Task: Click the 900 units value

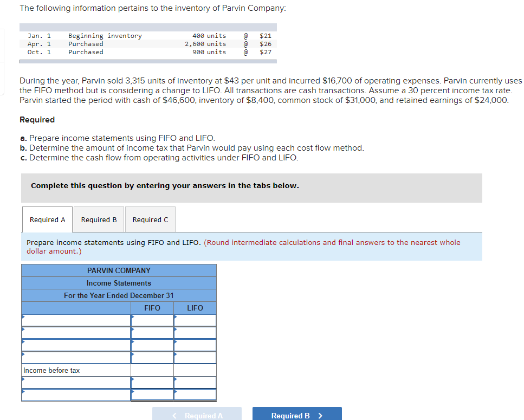Action: 209,52
